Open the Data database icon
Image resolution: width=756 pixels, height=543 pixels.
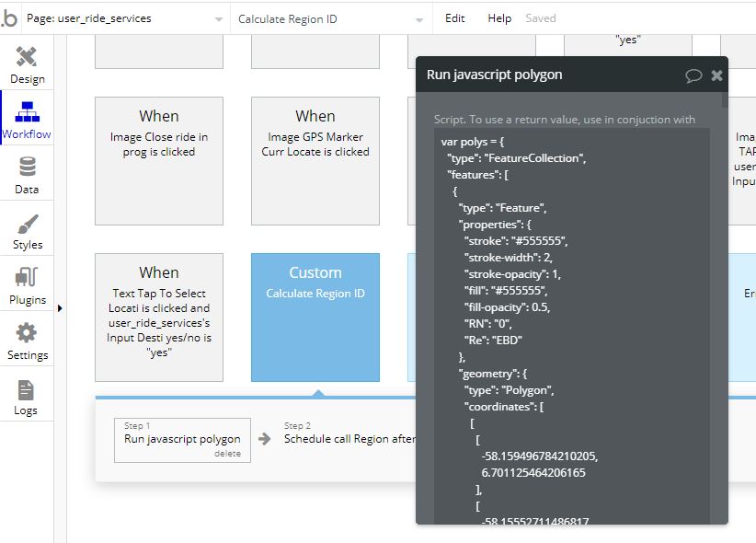27,174
